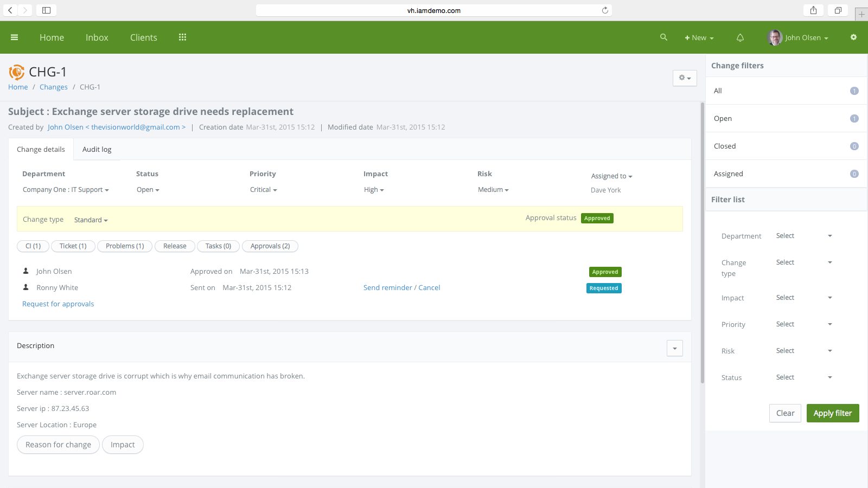Change Priority dropdown showing Critical
868x488 pixels.
coord(263,190)
